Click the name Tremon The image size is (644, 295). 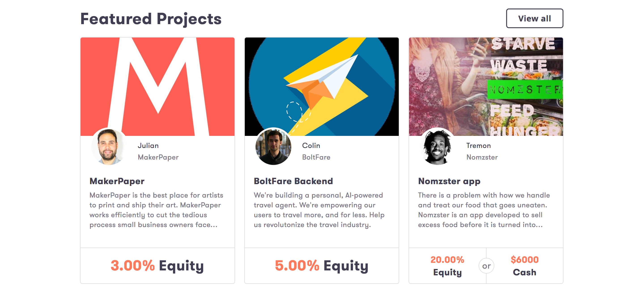478,146
